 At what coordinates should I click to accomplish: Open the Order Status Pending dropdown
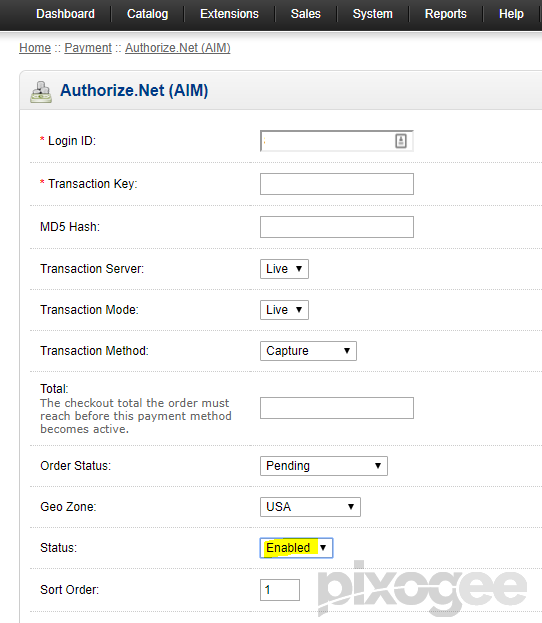pos(323,466)
